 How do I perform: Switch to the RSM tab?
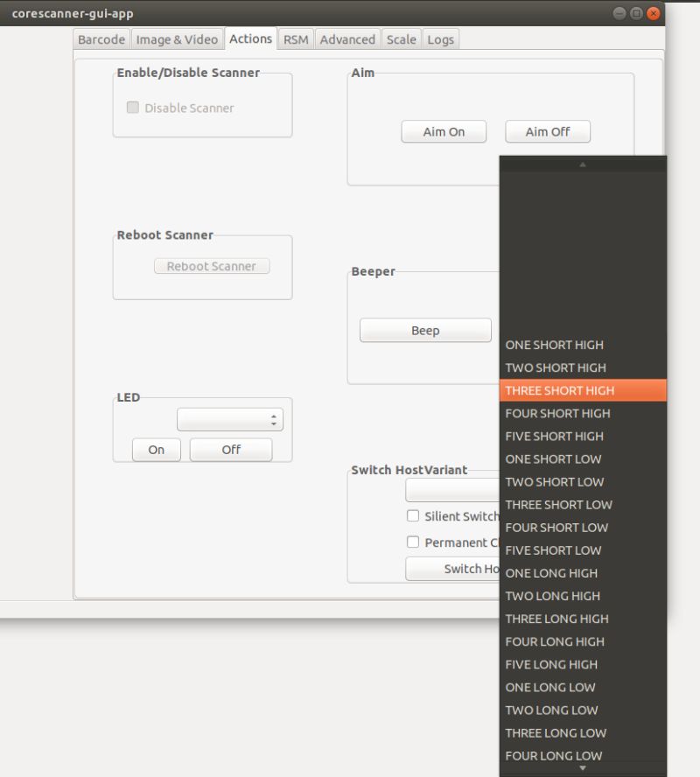click(x=295, y=38)
